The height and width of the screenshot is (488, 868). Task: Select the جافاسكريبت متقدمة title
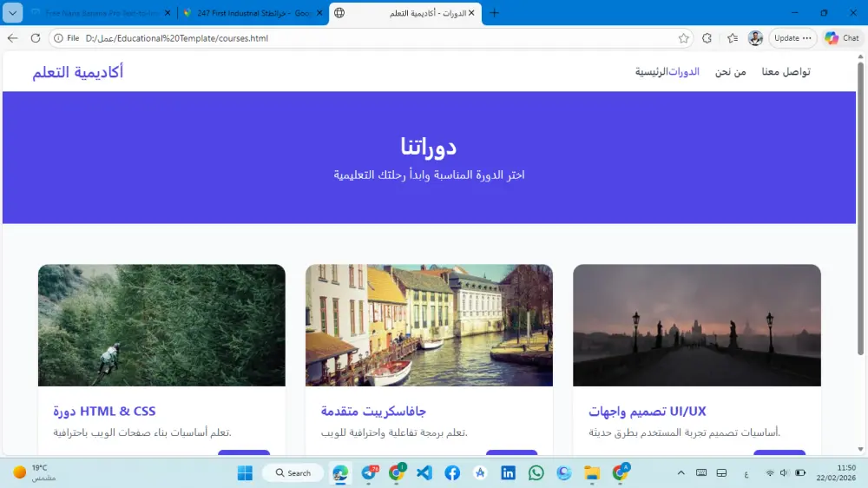pos(373,412)
